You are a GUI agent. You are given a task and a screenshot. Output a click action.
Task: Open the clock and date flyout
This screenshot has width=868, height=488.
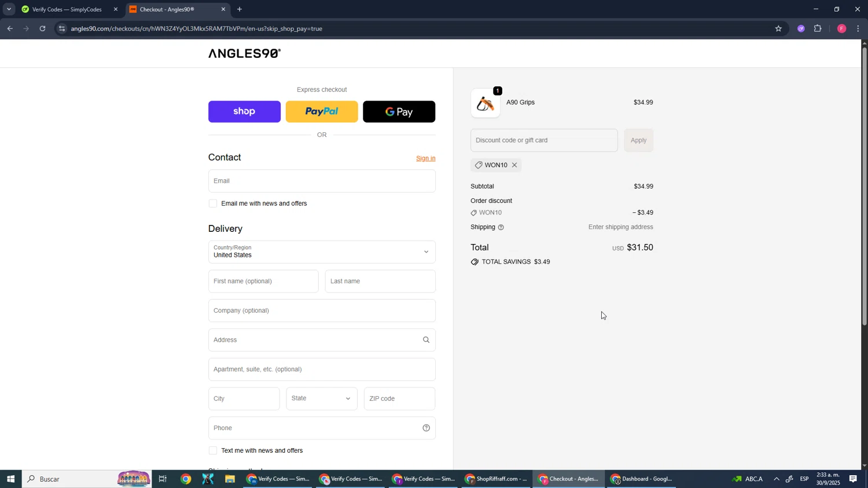(828, 479)
